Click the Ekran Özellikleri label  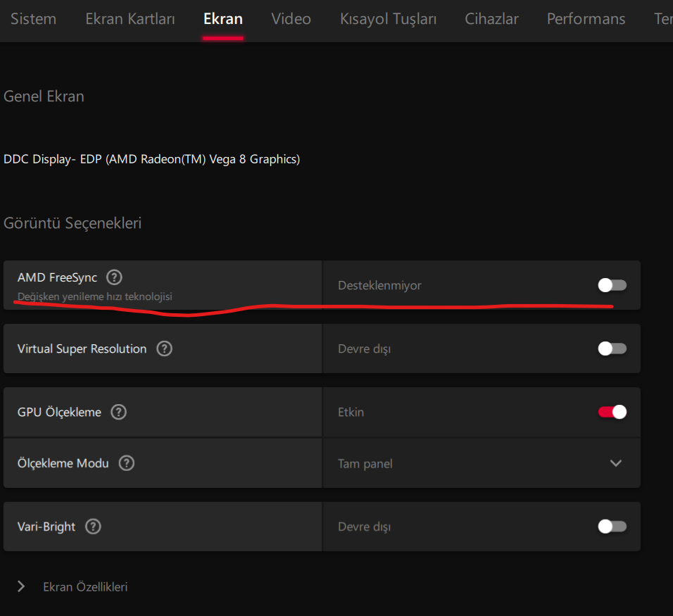click(x=85, y=587)
